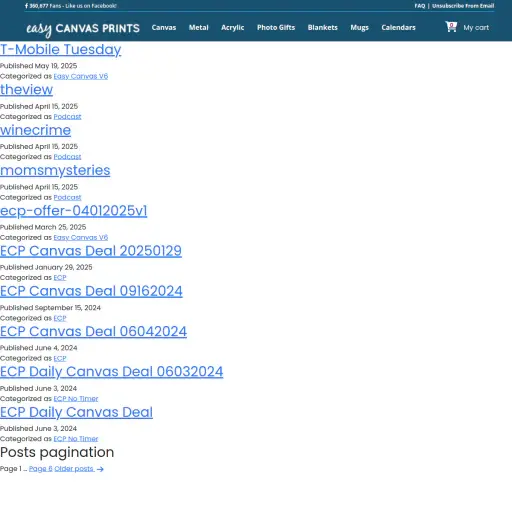This screenshot has height=512, width=512.
Task: Open the Blankets menu
Action: (x=322, y=28)
